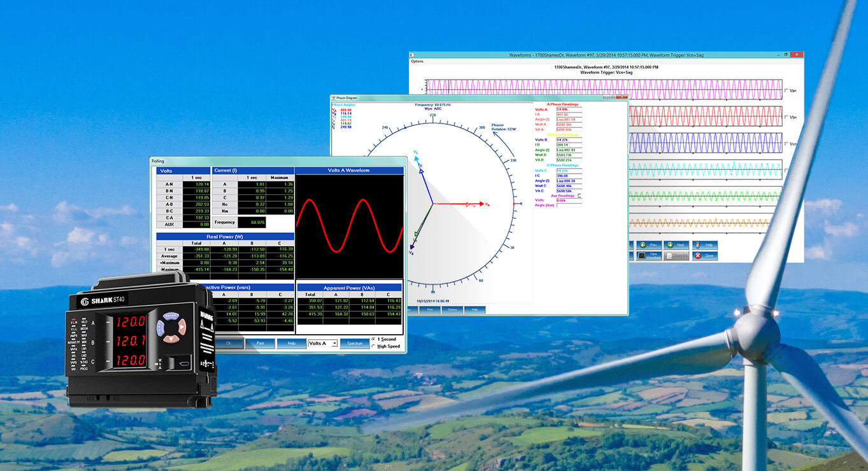The height and width of the screenshot is (471, 868).
Task: Open Help in Waveforms window
Action: [704, 244]
